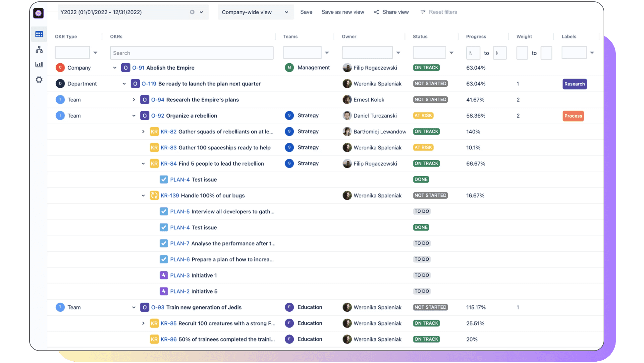Expand KR-85 Recruit 100 creatures key result
Screen dimensions: 644x363
(x=143, y=323)
